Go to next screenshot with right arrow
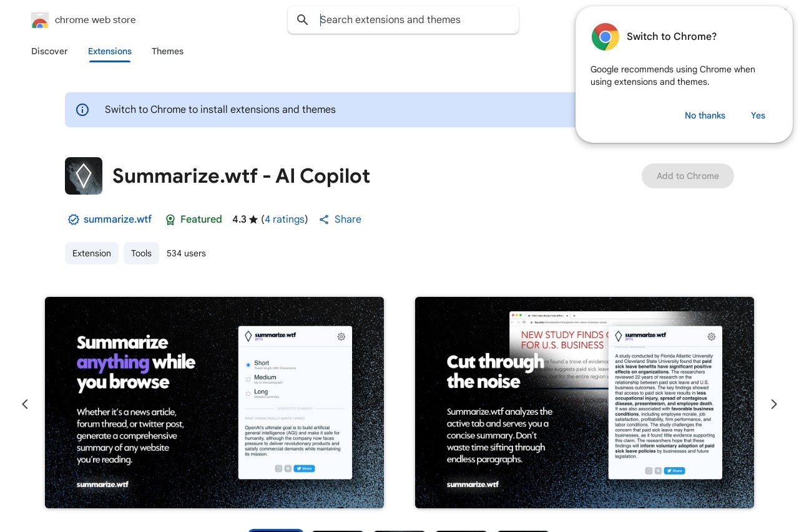Viewport: 799px width, 532px height. click(x=774, y=404)
